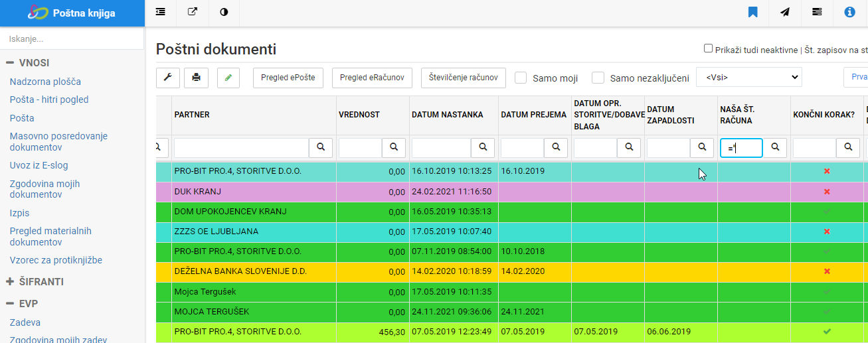The width and height of the screenshot is (868, 343).
Task: Select Masovno posredovanje dokumentov
Action: pyautogui.click(x=58, y=141)
